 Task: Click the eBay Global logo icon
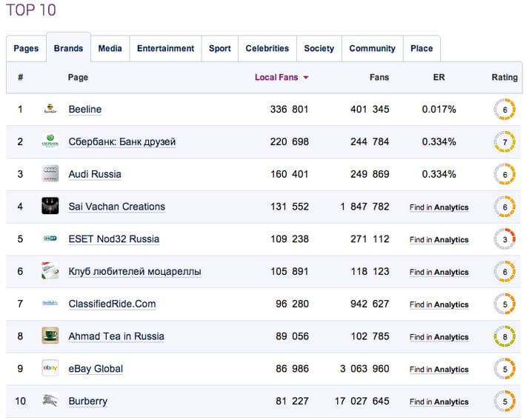[50, 368]
